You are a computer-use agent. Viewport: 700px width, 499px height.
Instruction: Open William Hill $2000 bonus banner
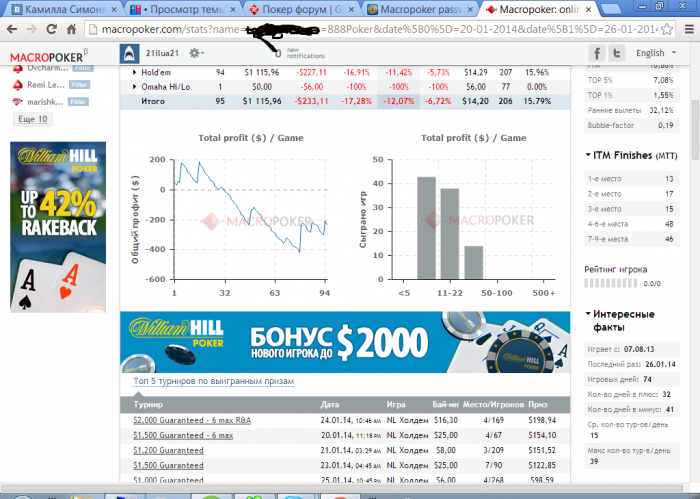[345, 342]
